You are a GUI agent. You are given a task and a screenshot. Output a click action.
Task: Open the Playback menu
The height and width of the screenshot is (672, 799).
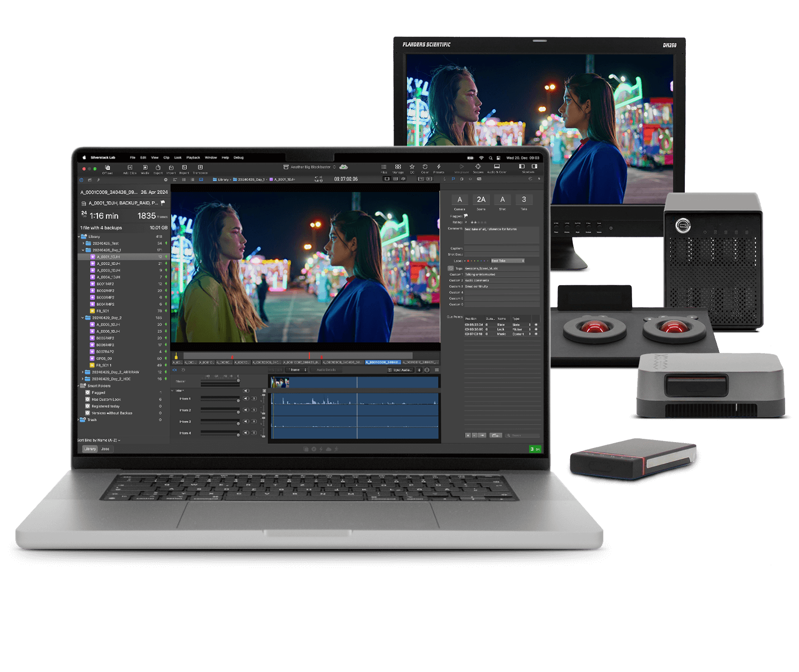click(x=193, y=158)
